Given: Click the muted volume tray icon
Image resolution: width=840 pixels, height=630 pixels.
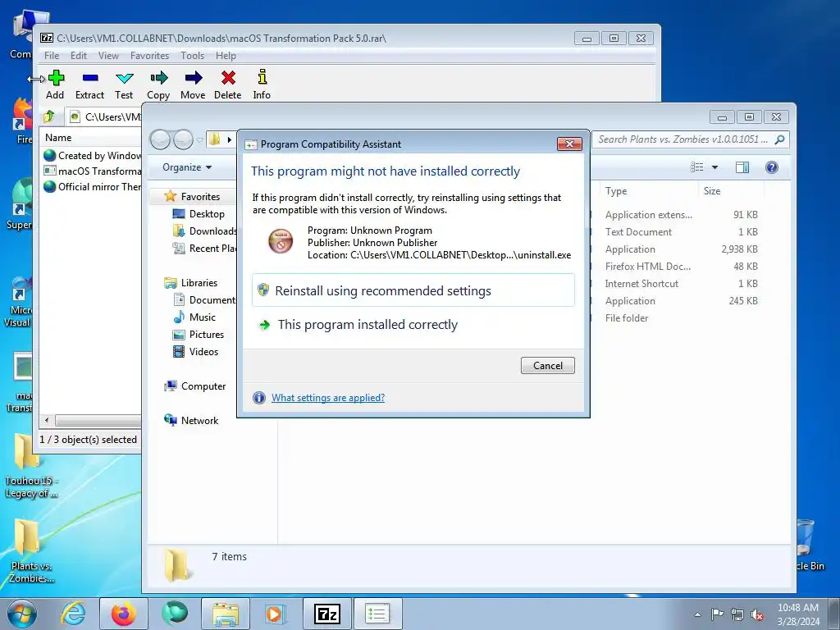Looking at the screenshot, I should (757, 614).
